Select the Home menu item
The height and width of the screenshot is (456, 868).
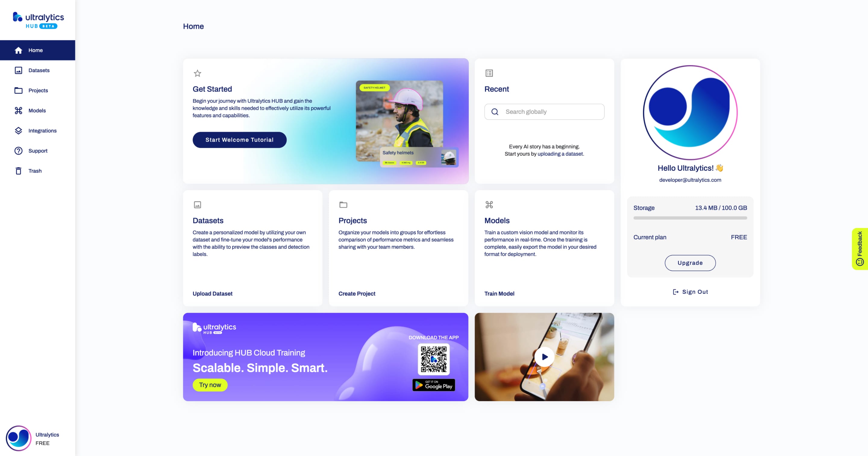coord(36,50)
